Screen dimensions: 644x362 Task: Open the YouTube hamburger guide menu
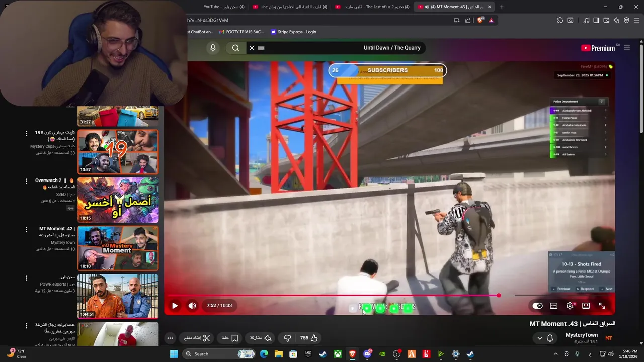pos(627,48)
